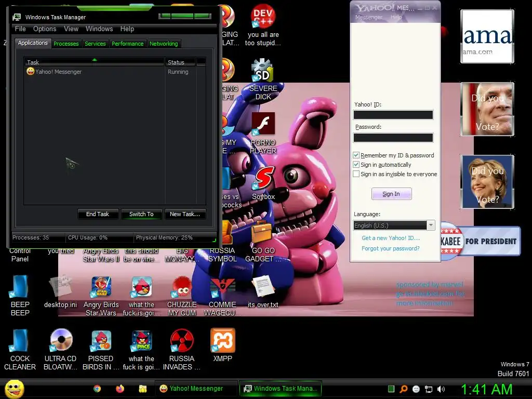Viewport: 532px width, 399px height.
Task: Open the PISSED BIRDS IN ... icon
Action: [101, 340]
